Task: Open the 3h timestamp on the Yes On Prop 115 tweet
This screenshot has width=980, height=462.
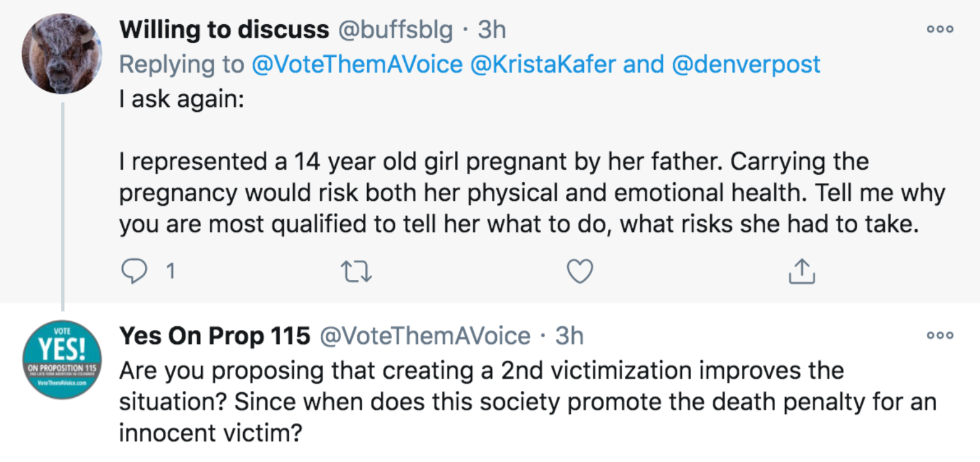Action: click(569, 336)
